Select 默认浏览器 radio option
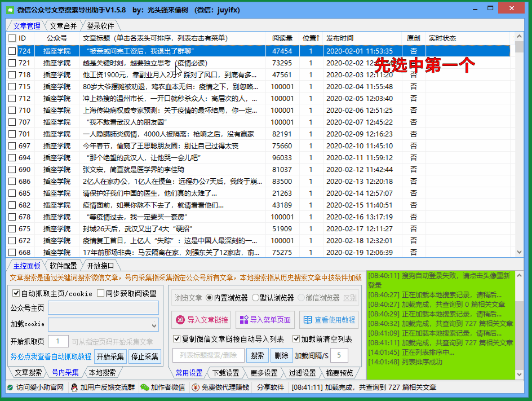Viewport: 532px width, 401px height. 255,298
